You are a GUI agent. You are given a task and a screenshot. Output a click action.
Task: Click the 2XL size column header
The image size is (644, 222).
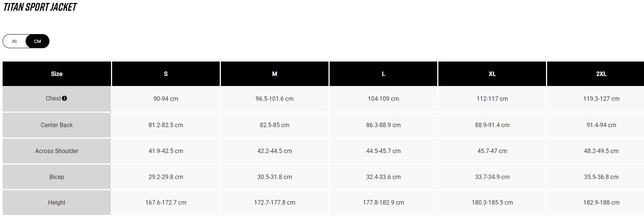601,74
